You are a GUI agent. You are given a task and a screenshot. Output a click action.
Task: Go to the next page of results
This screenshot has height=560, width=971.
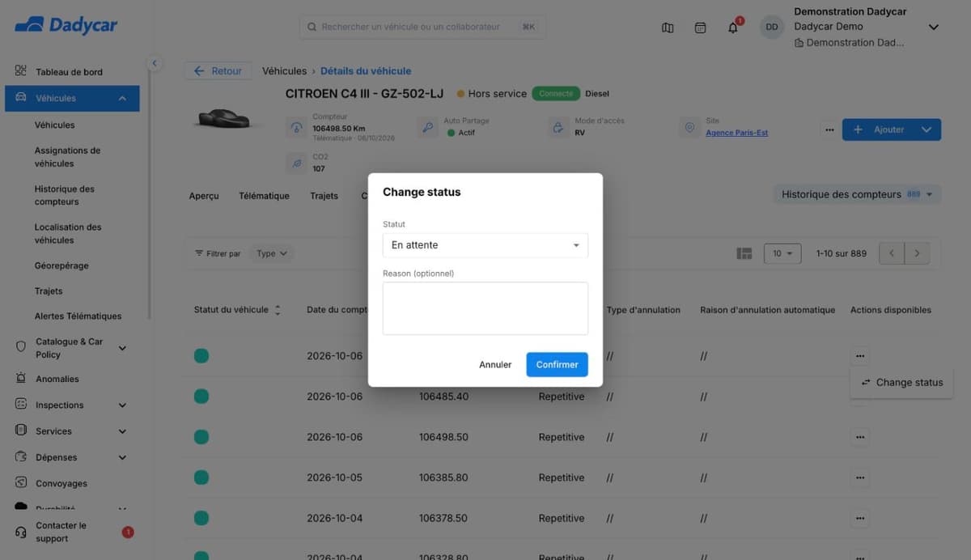917,253
